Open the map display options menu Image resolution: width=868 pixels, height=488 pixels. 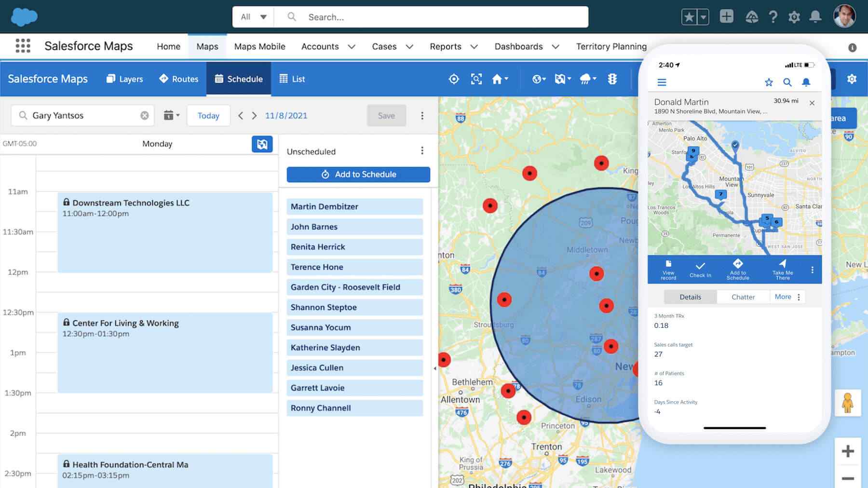point(562,79)
